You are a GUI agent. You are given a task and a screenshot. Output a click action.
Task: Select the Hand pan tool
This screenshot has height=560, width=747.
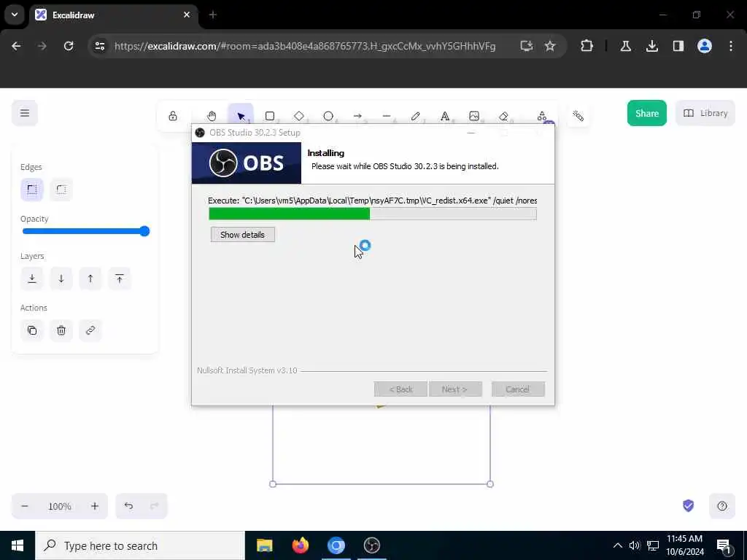click(x=212, y=116)
